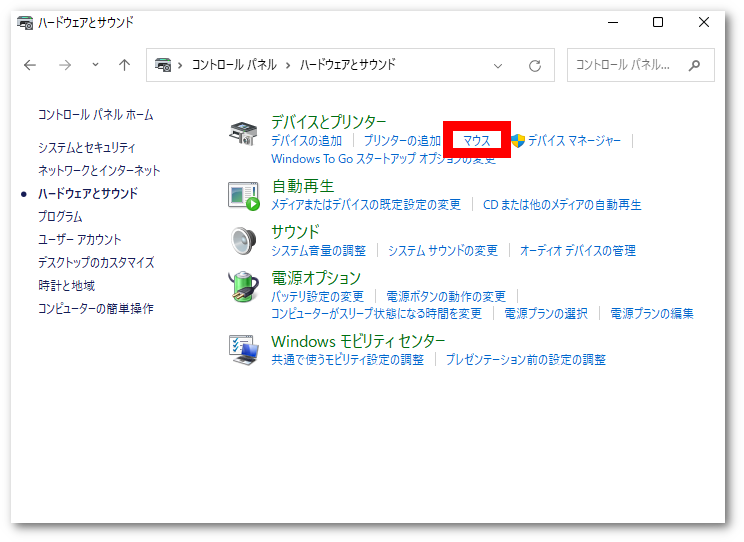
Task: Open ネットワークとインターネット in the sidebar
Action: [99, 170]
